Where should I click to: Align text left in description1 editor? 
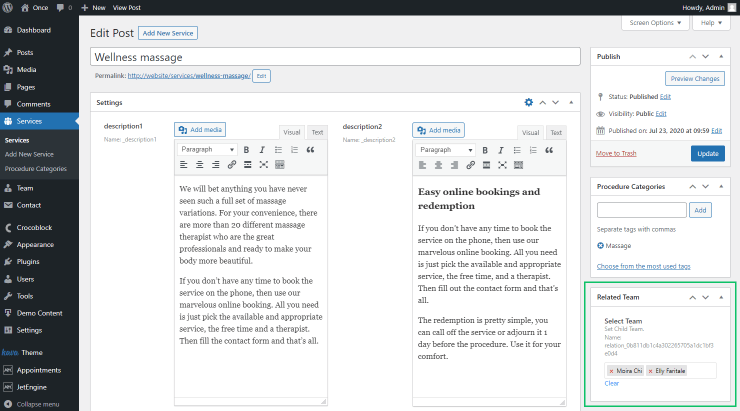click(x=184, y=165)
